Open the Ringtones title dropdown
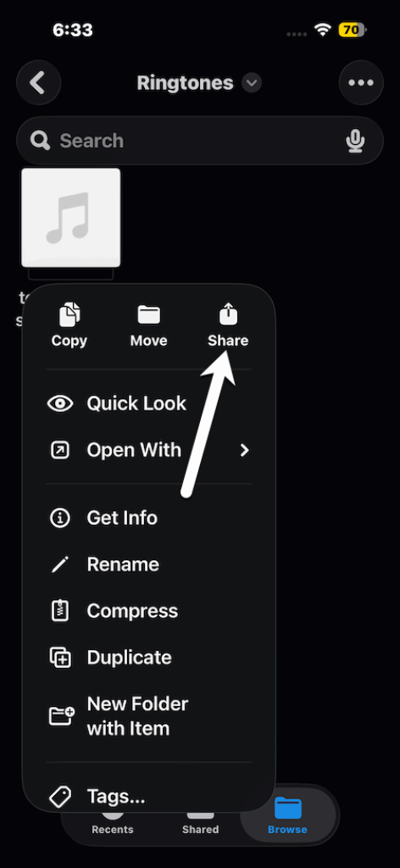This screenshot has width=400, height=868. (x=252, y=83)
